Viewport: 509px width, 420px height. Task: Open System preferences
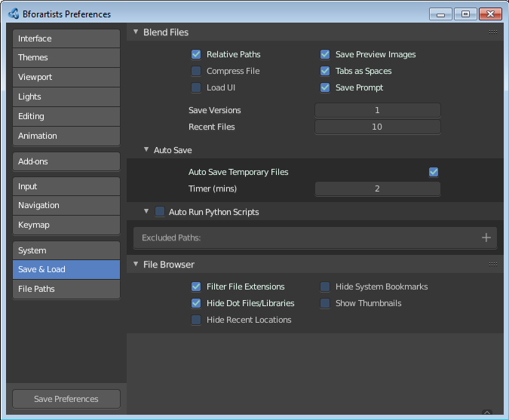point(66,250)
